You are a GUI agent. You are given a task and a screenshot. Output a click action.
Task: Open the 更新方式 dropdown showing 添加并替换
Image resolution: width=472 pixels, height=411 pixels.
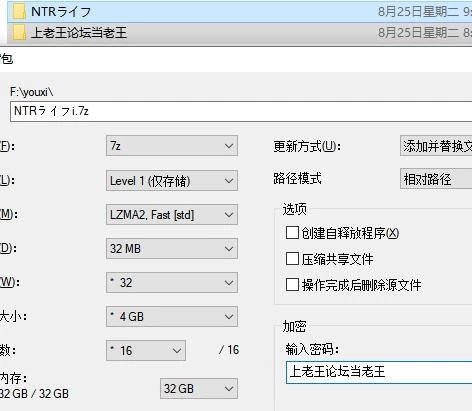(x=436, y=146)
